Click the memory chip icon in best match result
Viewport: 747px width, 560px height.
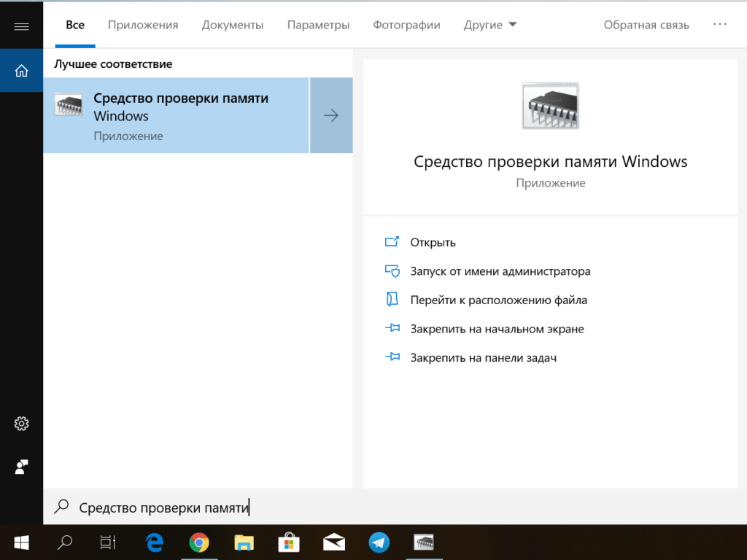point(69,104)
